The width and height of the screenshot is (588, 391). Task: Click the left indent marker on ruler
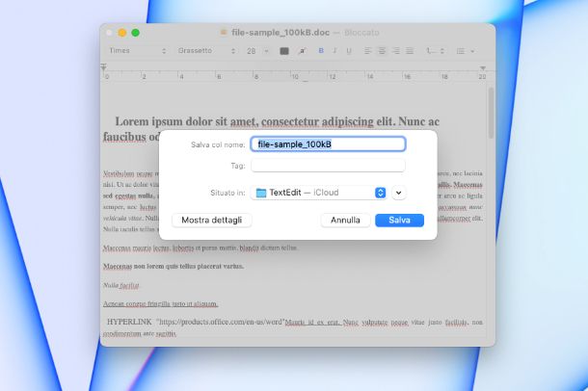click(x=103, y=67)
